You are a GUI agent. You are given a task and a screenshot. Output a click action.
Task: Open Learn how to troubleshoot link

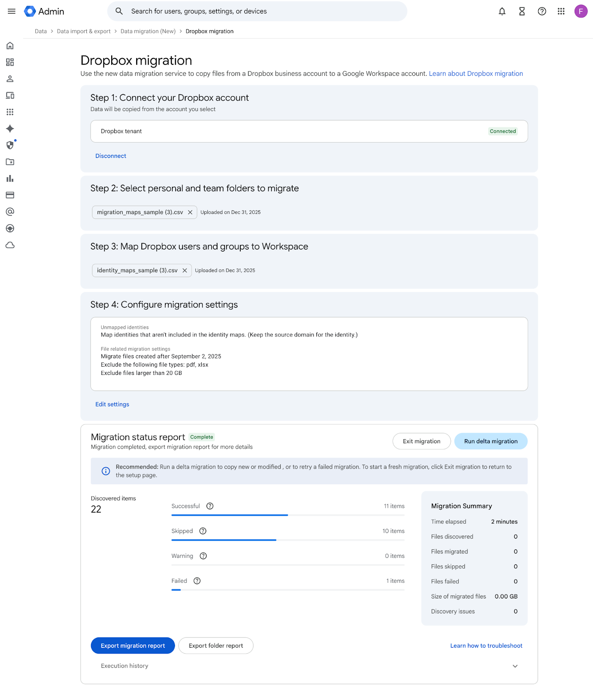tap(486, 645)
